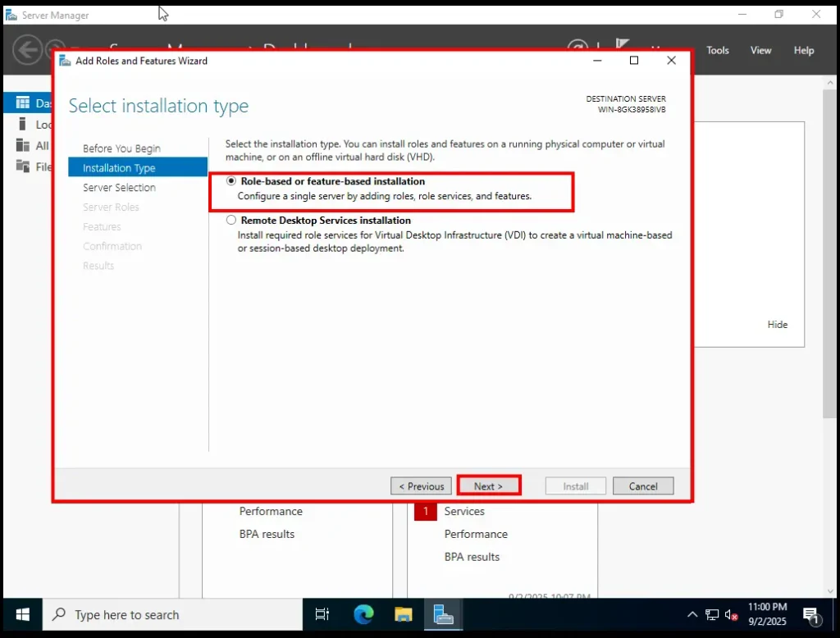Viewport: 840px width, 638px height.
Task: Open Server Manager Tools menu
Action: coord(717,50)
